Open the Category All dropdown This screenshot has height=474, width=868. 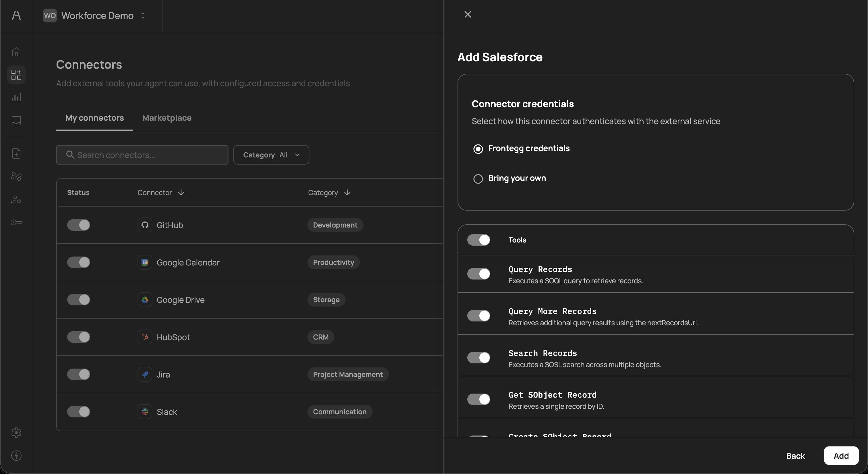coord(271,155)
